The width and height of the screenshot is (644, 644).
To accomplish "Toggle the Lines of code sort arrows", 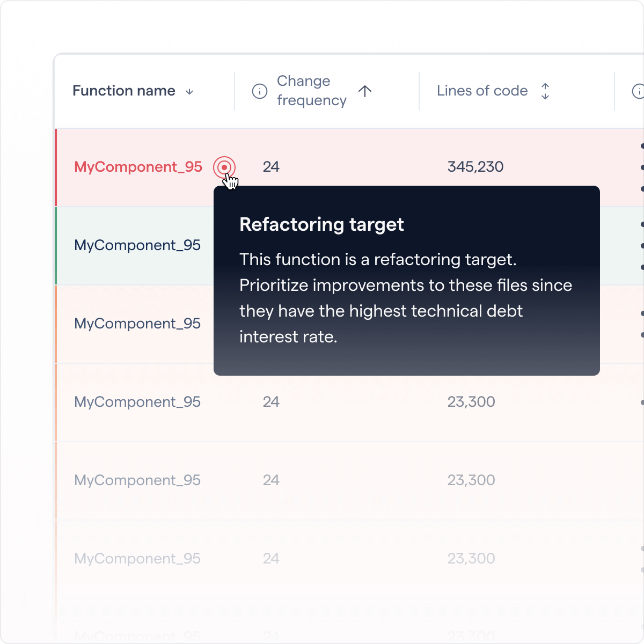I will click(x=545, y=91).
